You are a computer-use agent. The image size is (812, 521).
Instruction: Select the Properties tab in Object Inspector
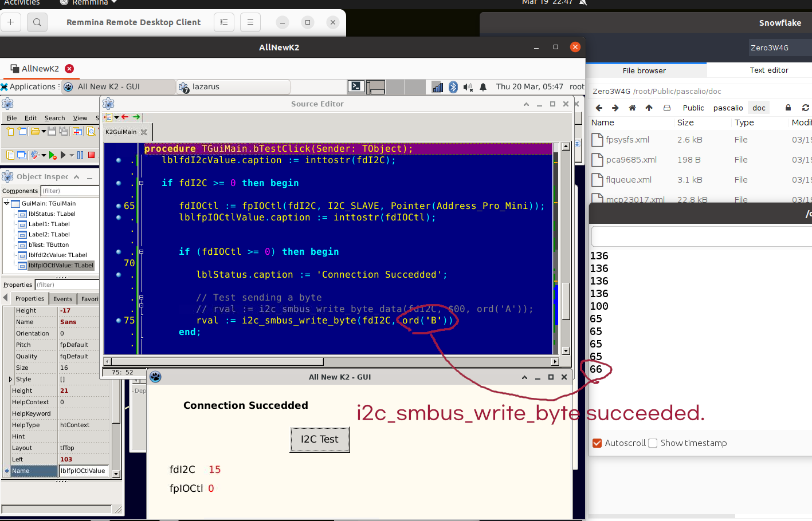30,298
